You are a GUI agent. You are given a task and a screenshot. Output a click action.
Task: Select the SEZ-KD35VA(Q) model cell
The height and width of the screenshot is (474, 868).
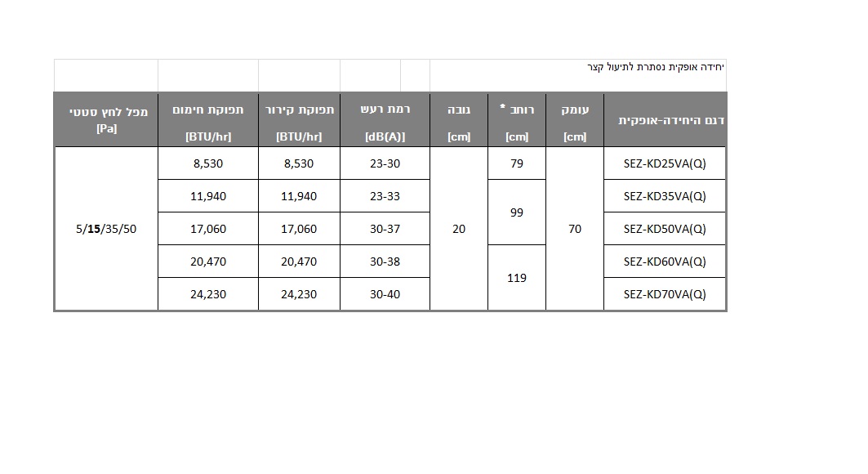pos(665,196)
